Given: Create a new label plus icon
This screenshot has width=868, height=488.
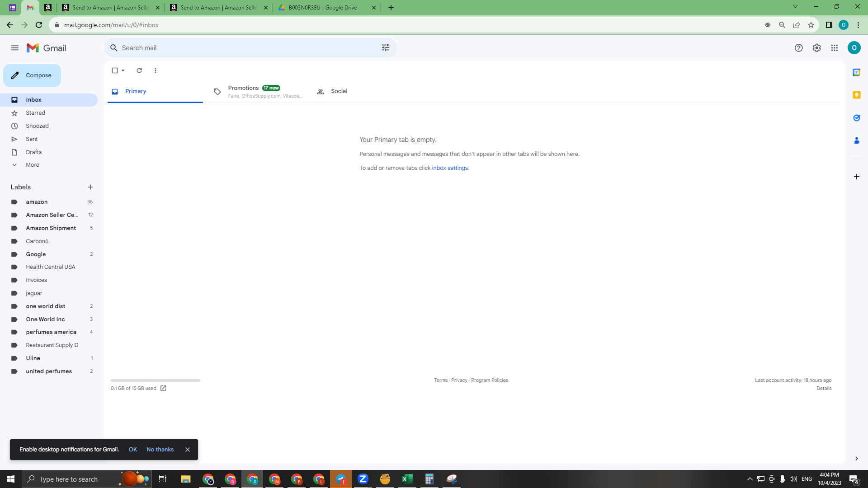Looking at the screenshot, I should (x=90, y=187).
